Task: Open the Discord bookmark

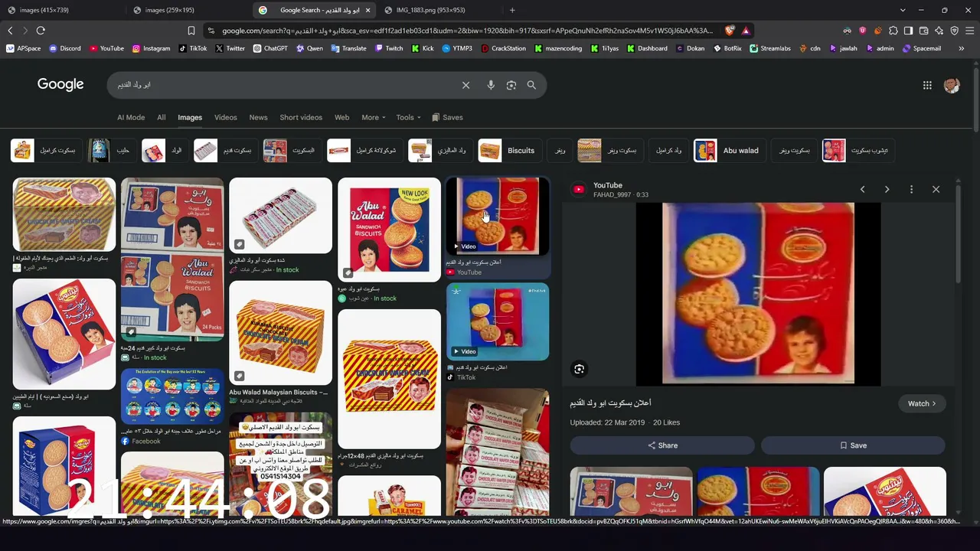Action: point(65,48)
